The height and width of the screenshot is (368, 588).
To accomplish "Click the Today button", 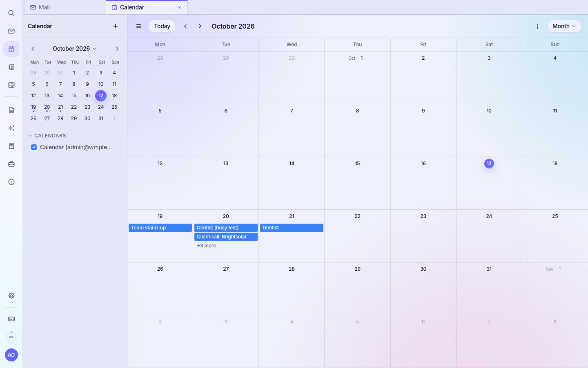I will [162, 26].
